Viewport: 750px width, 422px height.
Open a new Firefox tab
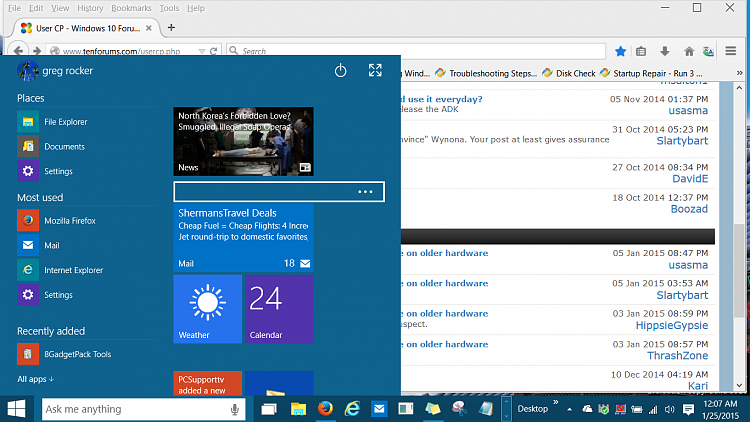point(171,28)
